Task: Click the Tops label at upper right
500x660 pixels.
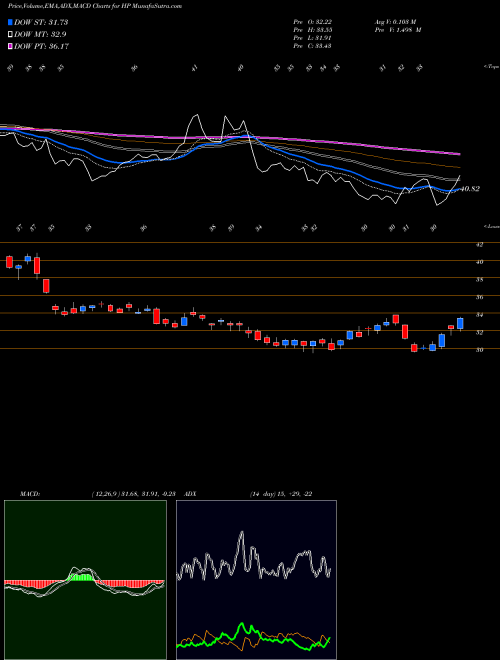Action: 492,67
